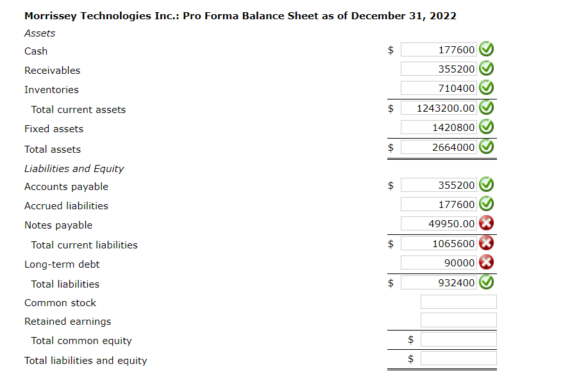
Task: Select the empty Total common equity field
Action: (x=458, y=339)
